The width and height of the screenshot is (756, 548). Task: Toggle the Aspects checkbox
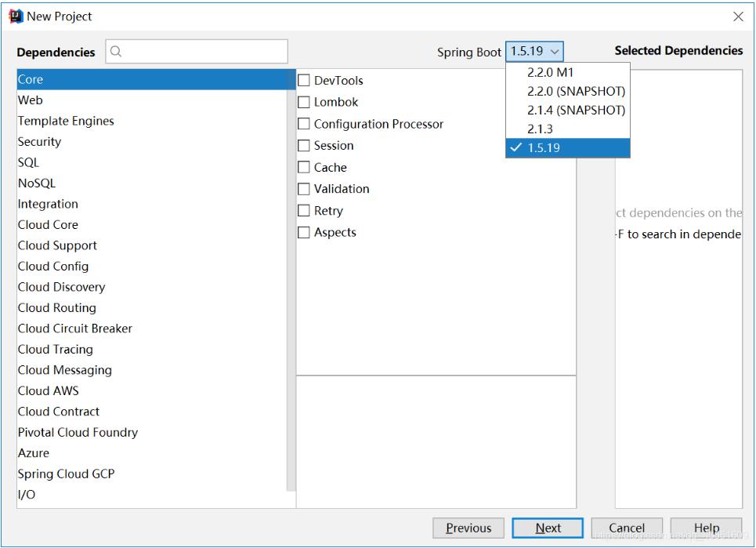coord(304,233)
